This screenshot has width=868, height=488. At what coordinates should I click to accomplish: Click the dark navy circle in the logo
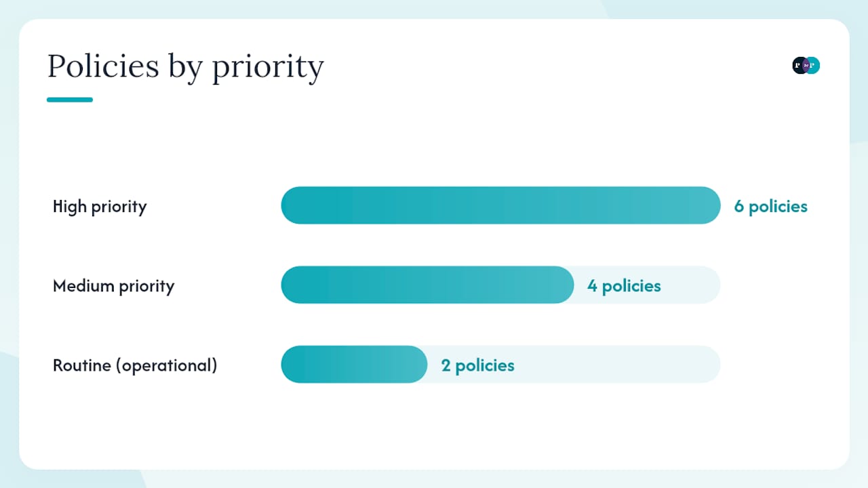[x=798, y=66]
